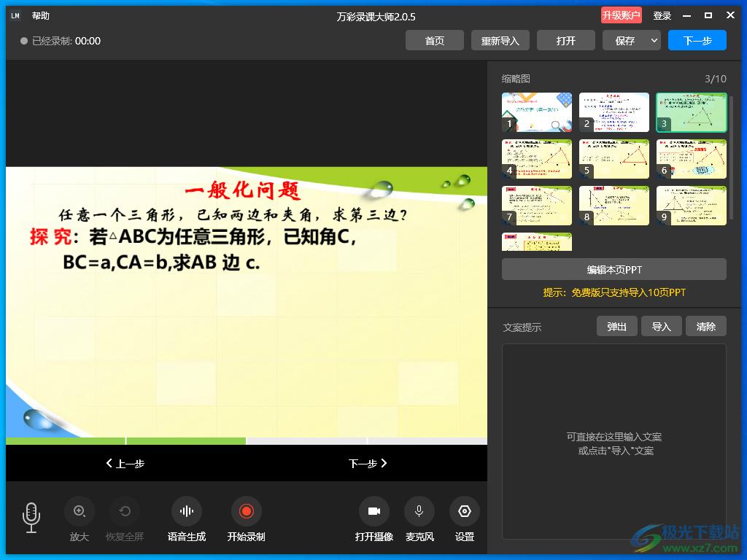Click the 升级账户 upgrade account button
This screenshot has width=747, height=560.
pos(622,16)
